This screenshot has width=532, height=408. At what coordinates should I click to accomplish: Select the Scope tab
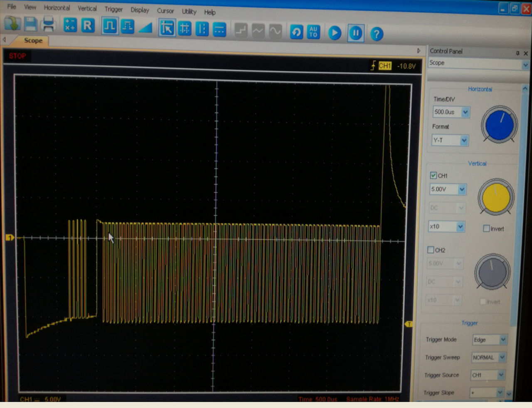pos(33,40)
